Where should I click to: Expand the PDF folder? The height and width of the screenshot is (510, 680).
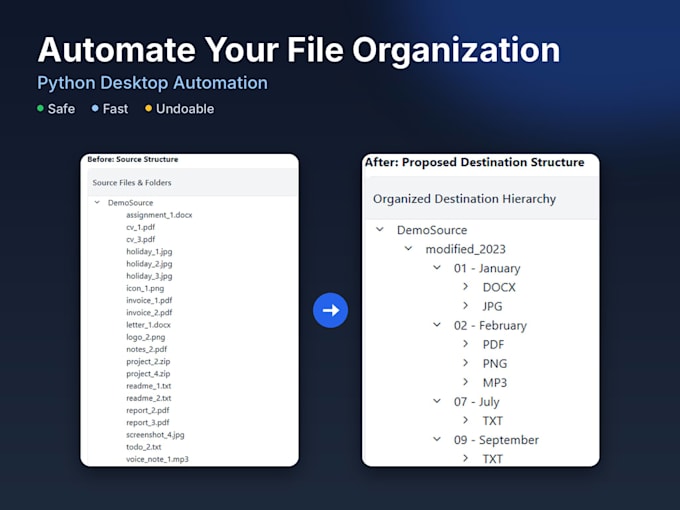(x=465, y=344)
